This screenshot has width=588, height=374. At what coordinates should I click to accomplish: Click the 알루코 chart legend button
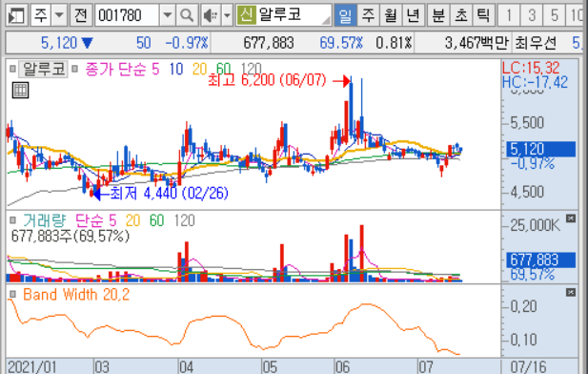pos(43,69)
